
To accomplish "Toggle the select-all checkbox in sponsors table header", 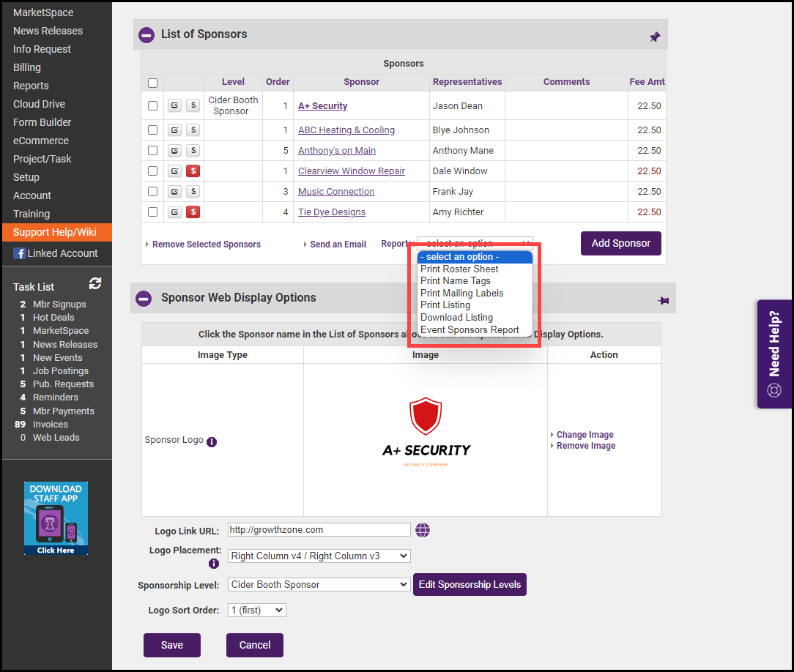I will coord(152,83).
